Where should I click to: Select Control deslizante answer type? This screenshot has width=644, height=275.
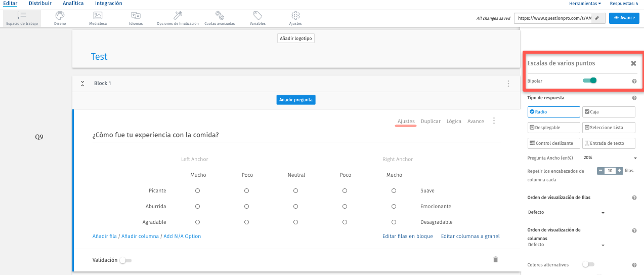[x=553, y=143]
